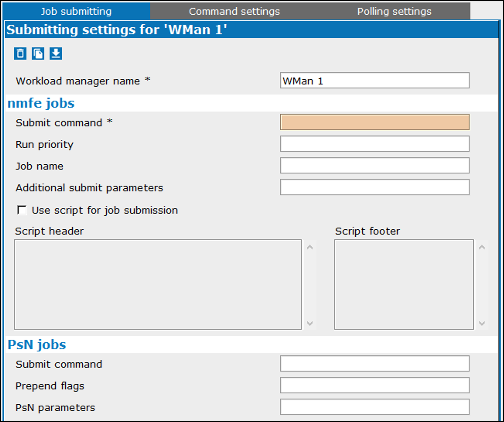Click the Run priority input field

tap(375, 144)
